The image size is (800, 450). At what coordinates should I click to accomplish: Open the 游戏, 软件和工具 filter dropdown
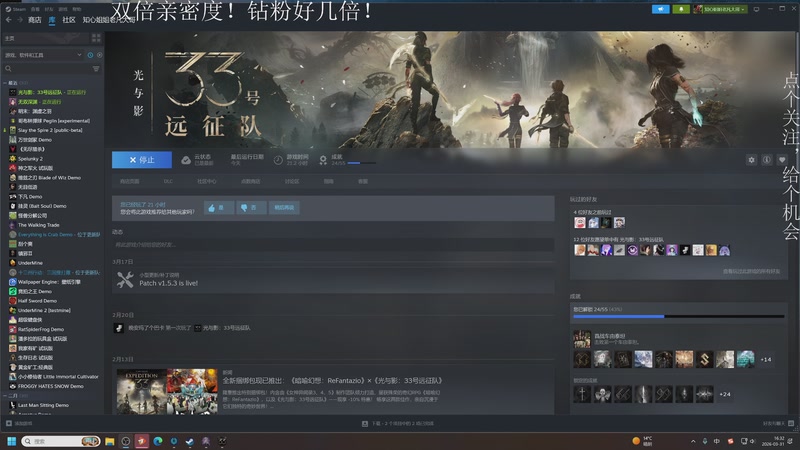tap(43, 55)
